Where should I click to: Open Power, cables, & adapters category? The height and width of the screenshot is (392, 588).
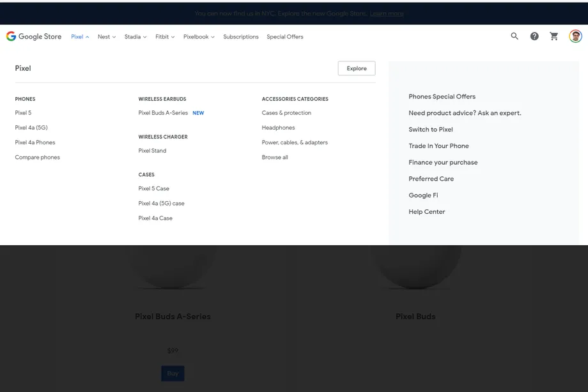(x=295, y=142)
